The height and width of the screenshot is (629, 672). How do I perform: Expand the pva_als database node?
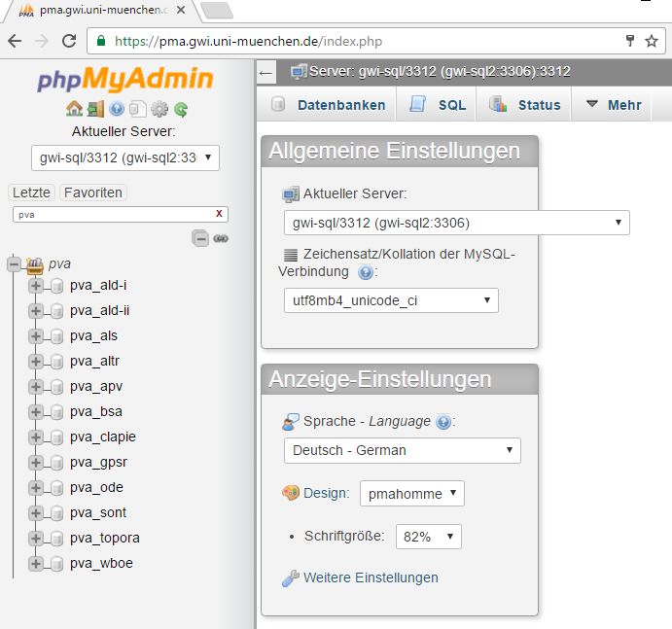36,336
